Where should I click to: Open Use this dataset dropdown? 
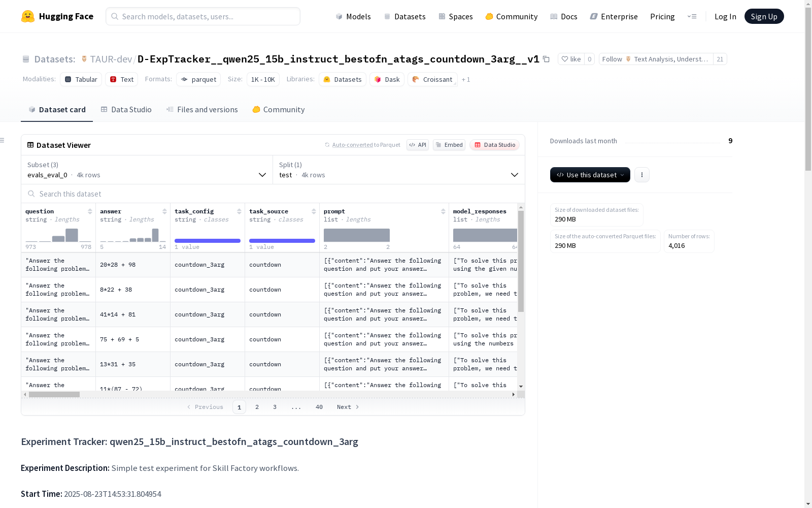click(x=590, y=175)
